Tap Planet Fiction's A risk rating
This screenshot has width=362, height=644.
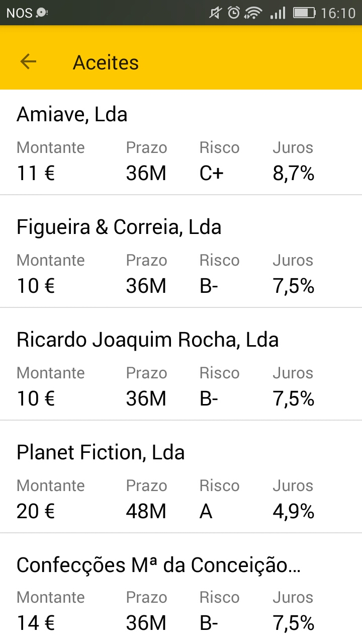206,512
